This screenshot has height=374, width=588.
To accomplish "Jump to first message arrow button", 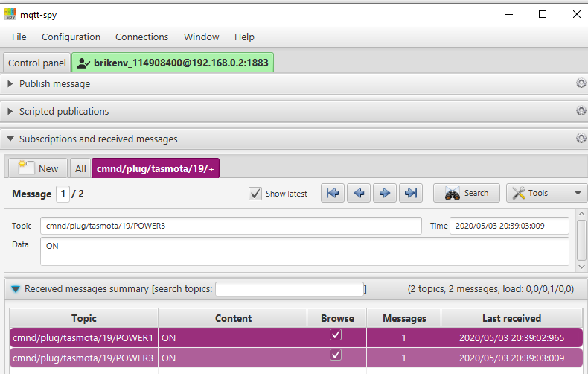I will pyautogui.click(x=333, y=193).
